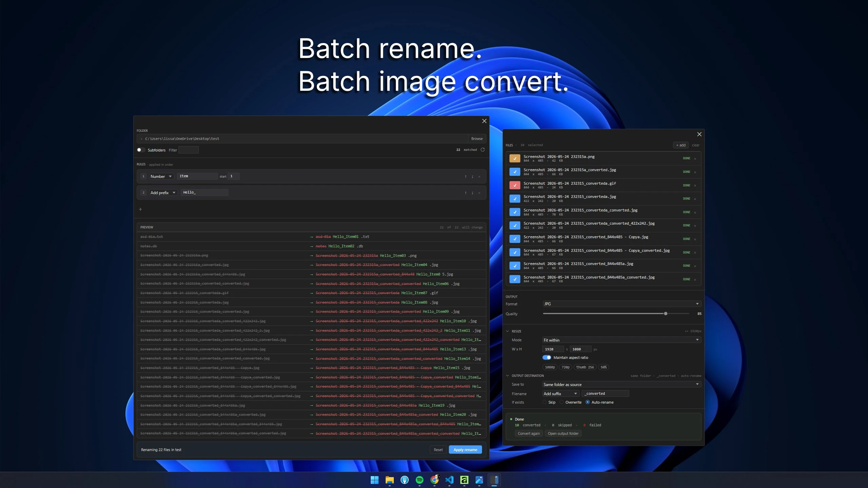
Task: Open File Explorer from taskbar
Action: point(389,480)
